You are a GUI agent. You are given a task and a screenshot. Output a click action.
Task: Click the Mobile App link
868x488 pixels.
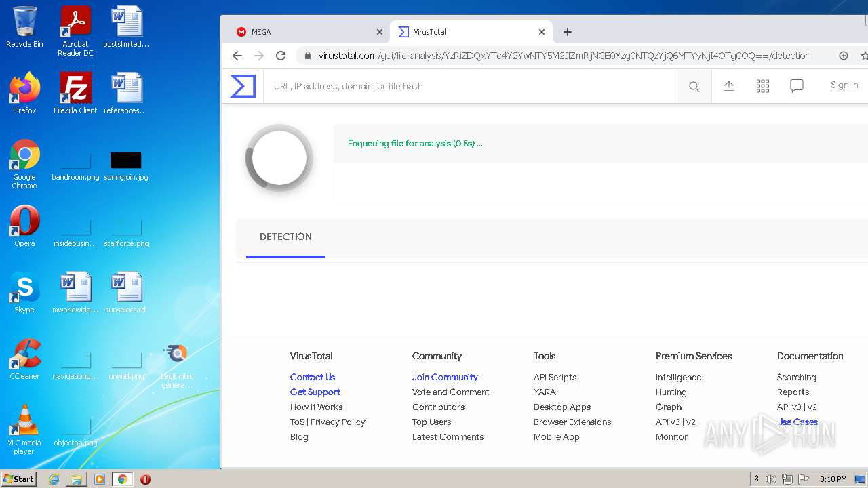tap(556, 436)
